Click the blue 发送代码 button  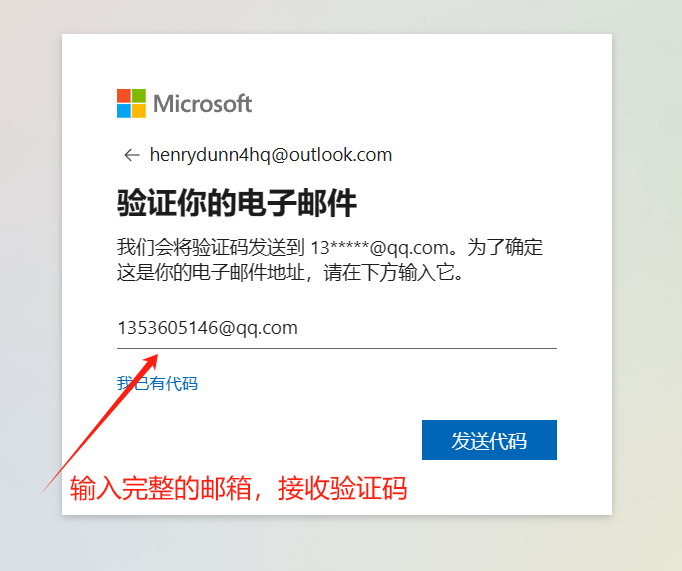tap(489, 440)
